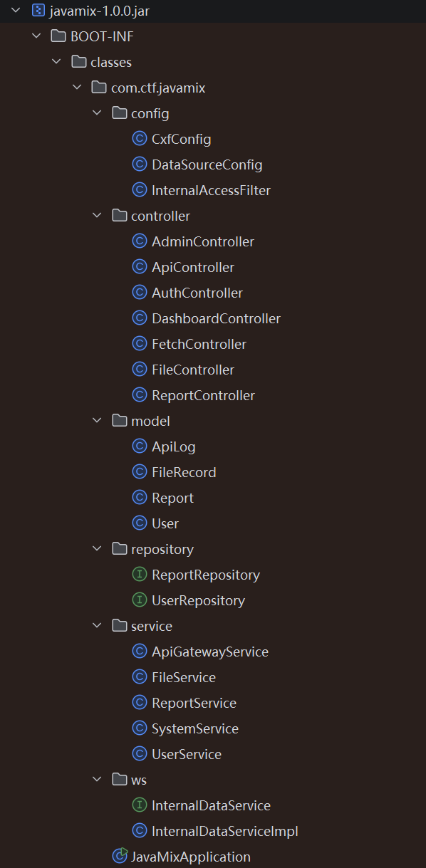Collapse the config folder chevron

point(98,113)
